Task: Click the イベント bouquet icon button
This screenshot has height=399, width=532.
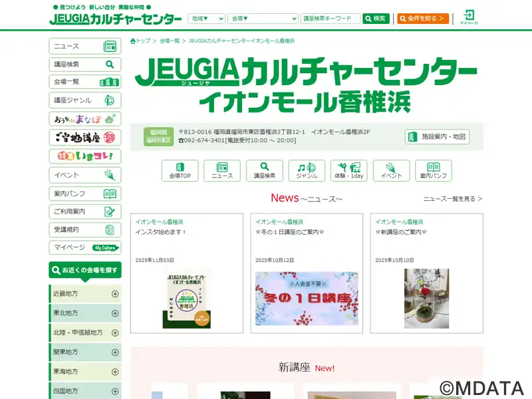Action: tap(391, 171)
